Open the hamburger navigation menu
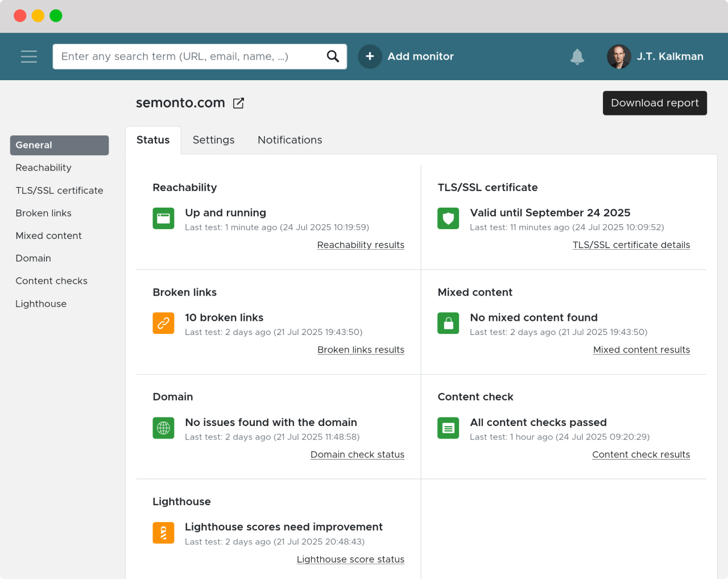 pos(29,56)
